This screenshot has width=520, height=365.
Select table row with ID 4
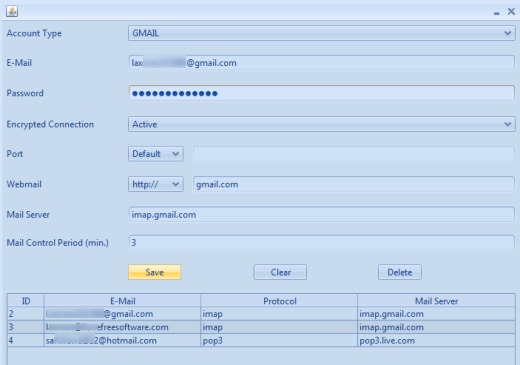[x=261, y=341]
